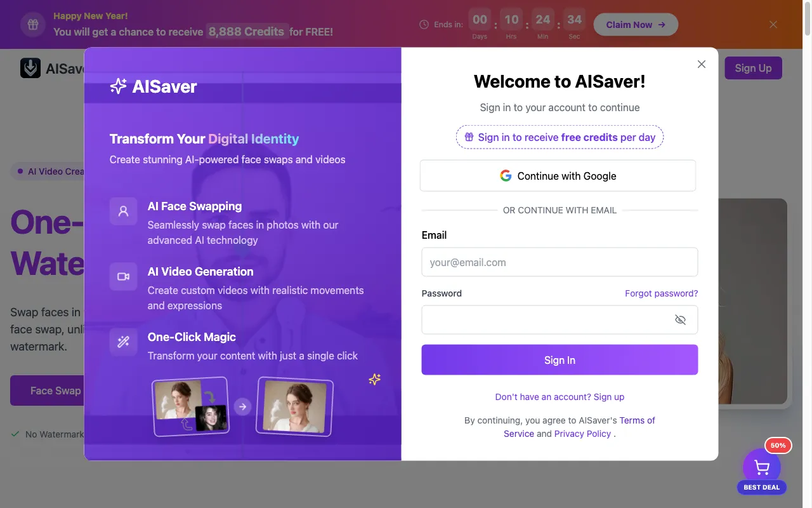This screenshot has width=812, height=508.
Task: Click the arrow between sample images
Action: coord(242,406)
